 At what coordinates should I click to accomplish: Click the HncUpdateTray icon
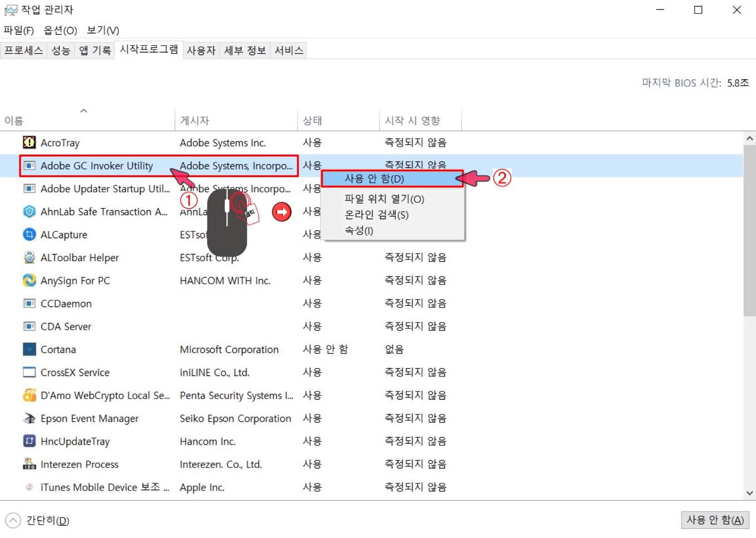tap(29, 441)
